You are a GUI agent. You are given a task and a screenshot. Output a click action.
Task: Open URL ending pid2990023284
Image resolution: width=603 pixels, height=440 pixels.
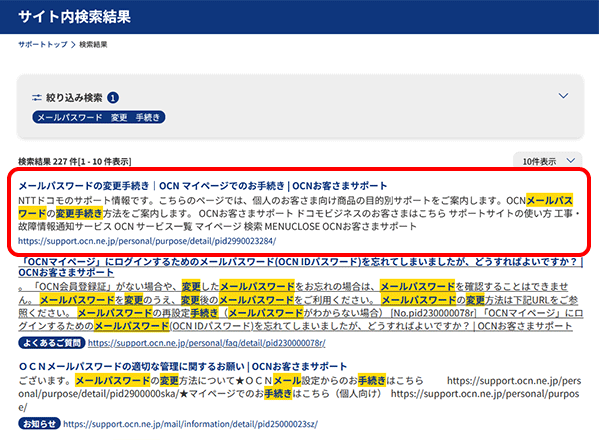click(x=147, y=241)
